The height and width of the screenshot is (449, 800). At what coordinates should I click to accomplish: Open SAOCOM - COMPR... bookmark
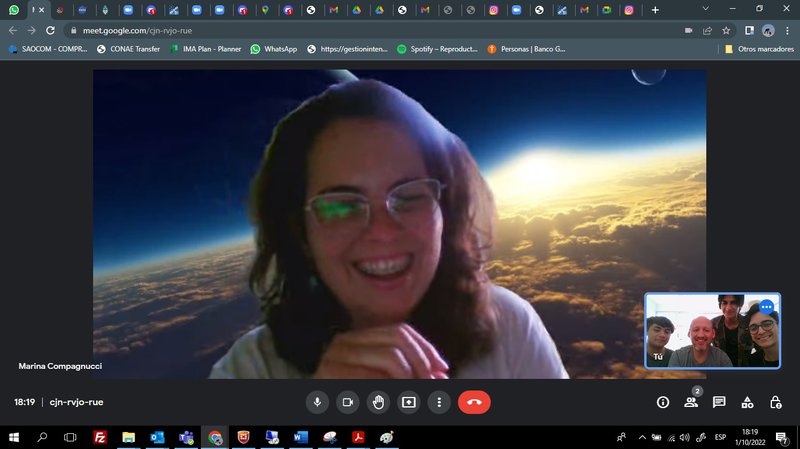[x=48, y=49]
